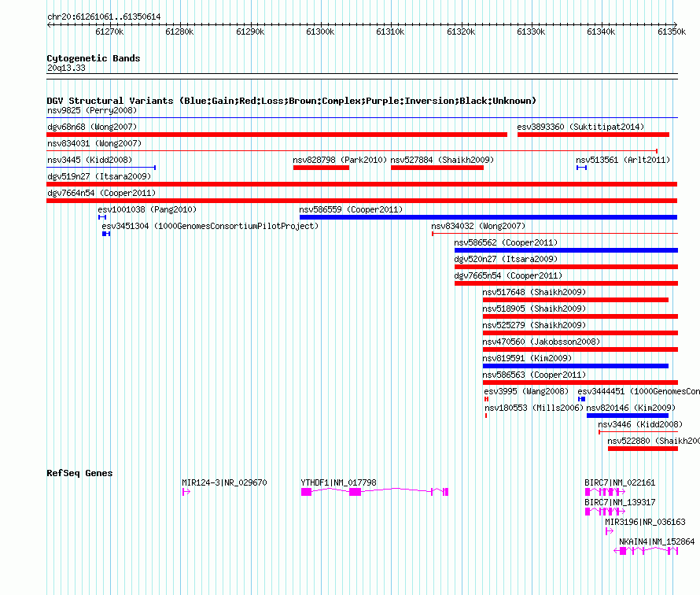Select the dgv520n27 (Itsara2009) red bar
The height and width of the screenshot is (595, 700).
tap(566, 267)
